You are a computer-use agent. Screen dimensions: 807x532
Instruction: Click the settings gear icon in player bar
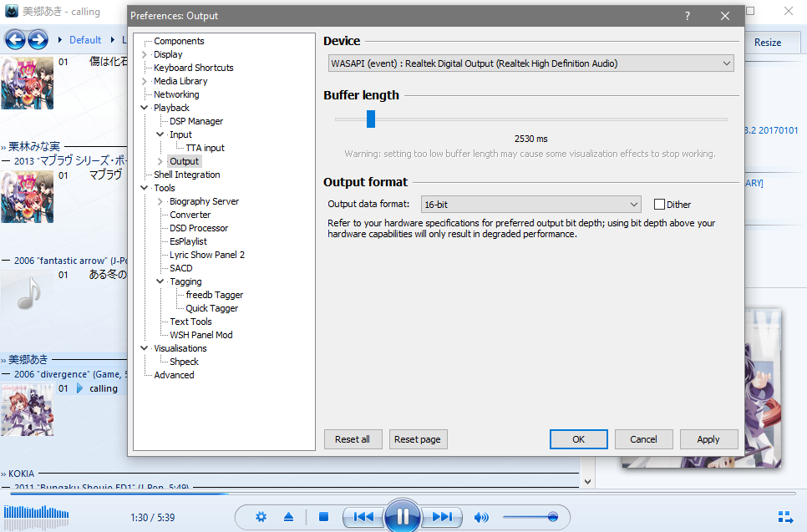261,517
